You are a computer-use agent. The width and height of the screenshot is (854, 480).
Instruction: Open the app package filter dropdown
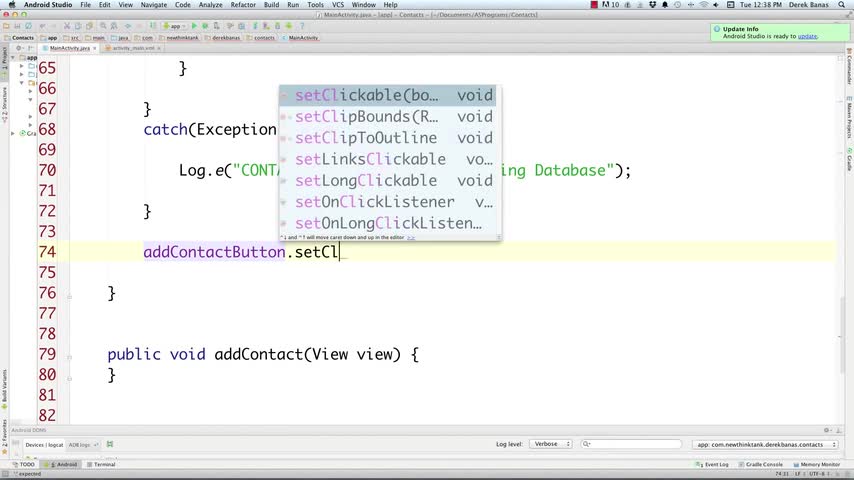pyautogui.click(x=765, y=445)
